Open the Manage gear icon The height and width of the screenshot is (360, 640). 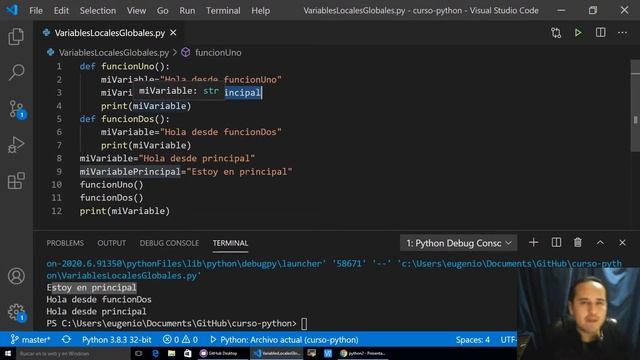tap(16, 312)
